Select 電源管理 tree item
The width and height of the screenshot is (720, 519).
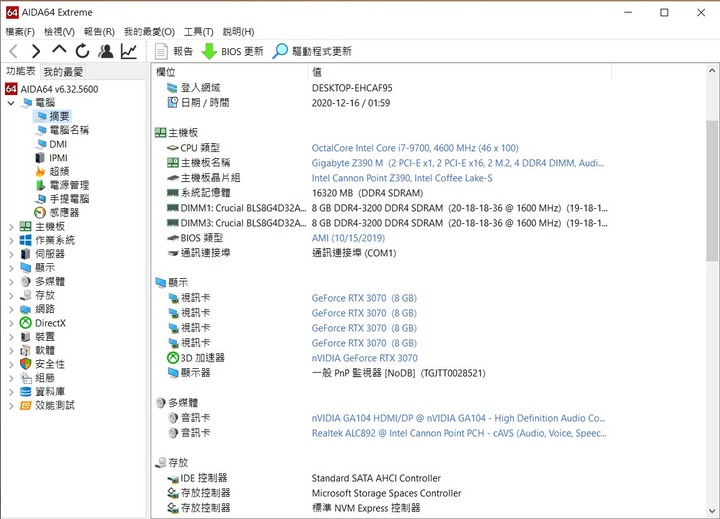click(63, 185)
